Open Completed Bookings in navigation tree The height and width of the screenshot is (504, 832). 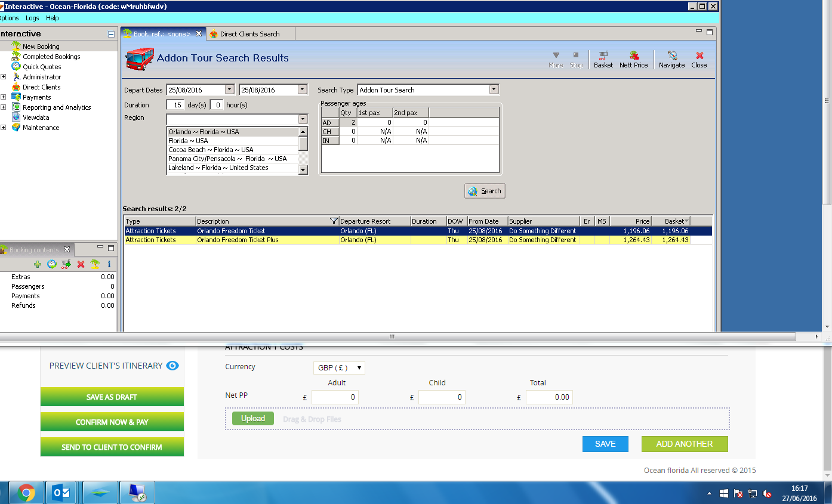point(51,57)
